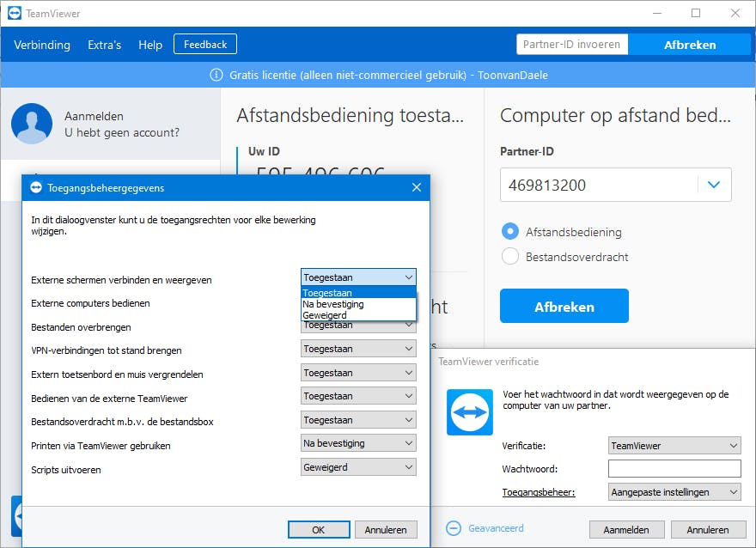The width and height of the screenshot is (756, 548).
Task: Click the Toegangsbeheer underlined label
Action: pos(539,492)
